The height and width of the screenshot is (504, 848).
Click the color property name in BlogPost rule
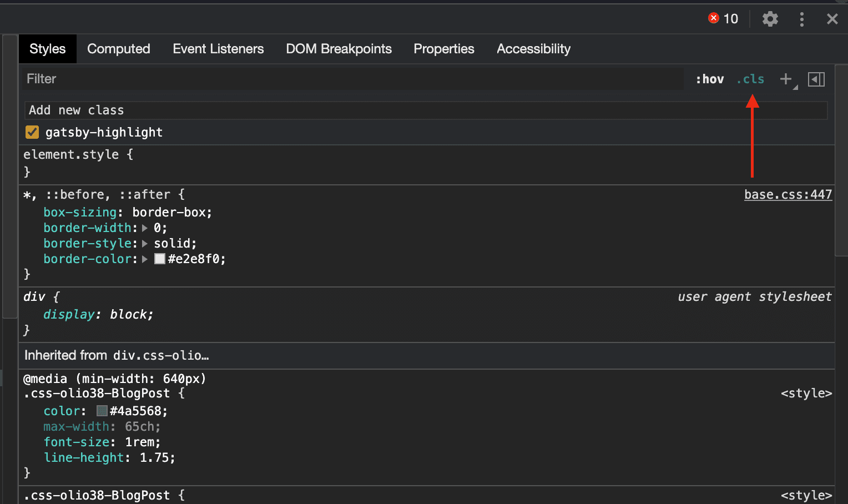pyautogui.click(x=62, y=411)
